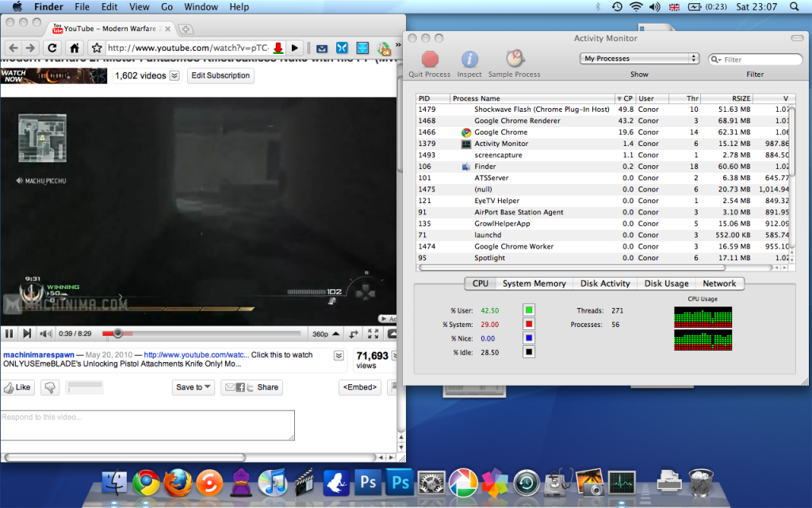Open the Chrome home page
812x508 pixels.
[x=75, y=48]
